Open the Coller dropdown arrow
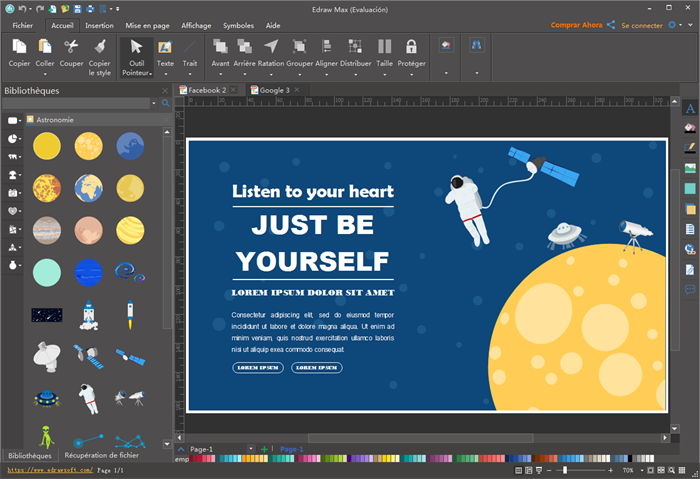The height and width of the screenshot is (479, 700). (45, 73)
